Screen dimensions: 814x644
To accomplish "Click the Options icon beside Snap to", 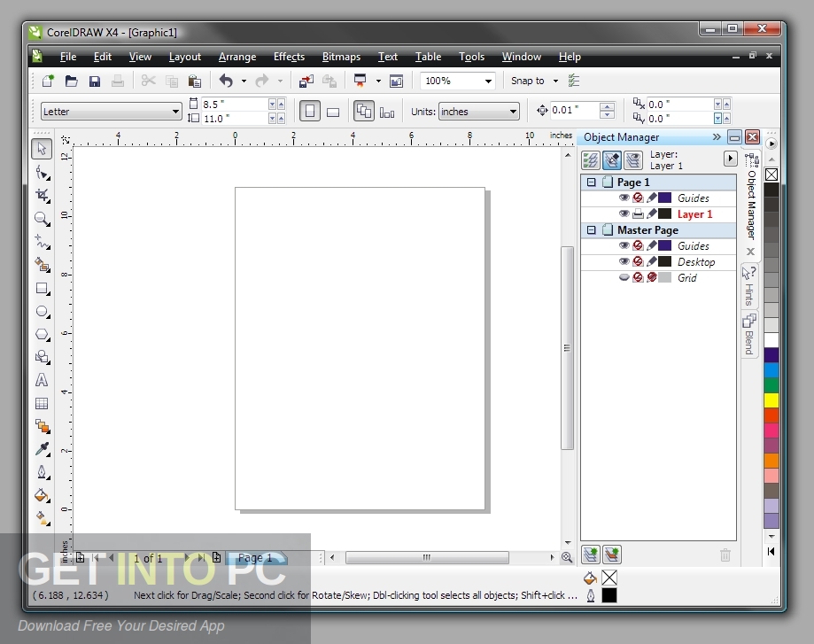I will 574,81.
